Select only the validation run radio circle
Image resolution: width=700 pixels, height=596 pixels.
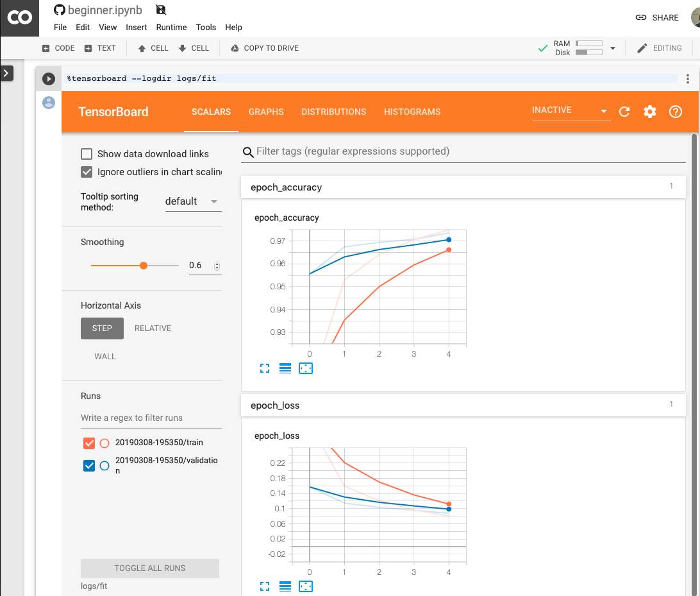pyautogui.click(x=104, y=466)
